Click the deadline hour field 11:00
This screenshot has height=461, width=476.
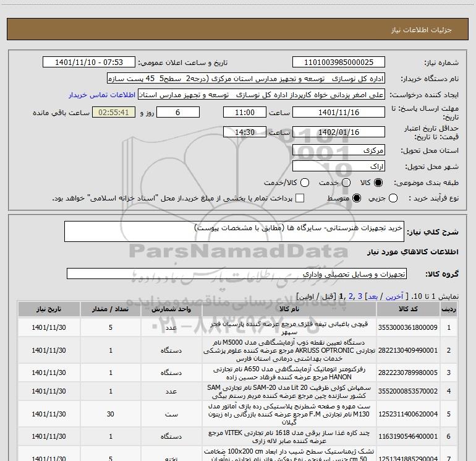[245, 112]
